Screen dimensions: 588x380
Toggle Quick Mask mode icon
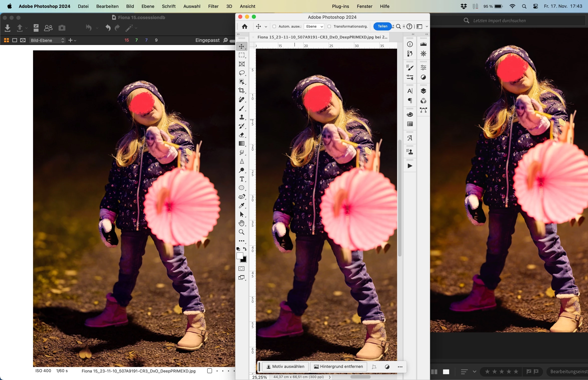(242, 269)
